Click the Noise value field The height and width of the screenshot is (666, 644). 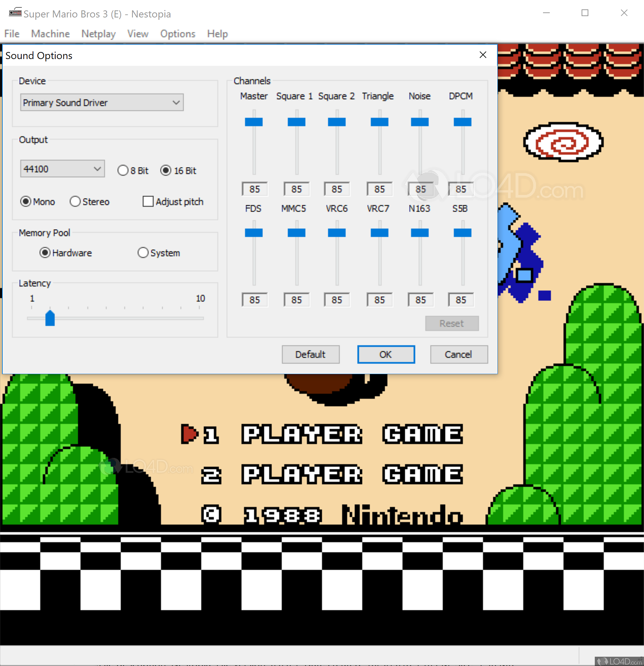tap(421, 189)
